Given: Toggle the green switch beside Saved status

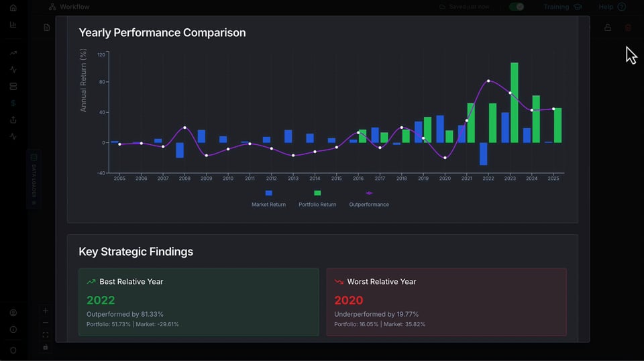Looking at the screenshot, I should [516, 7].
